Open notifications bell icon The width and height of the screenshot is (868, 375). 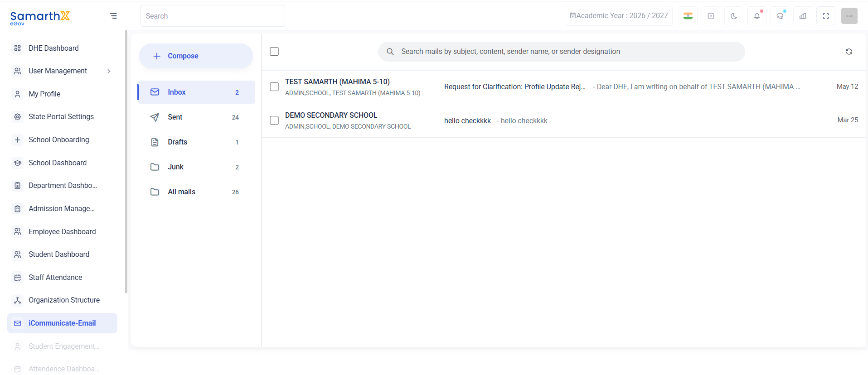(757, 16)
